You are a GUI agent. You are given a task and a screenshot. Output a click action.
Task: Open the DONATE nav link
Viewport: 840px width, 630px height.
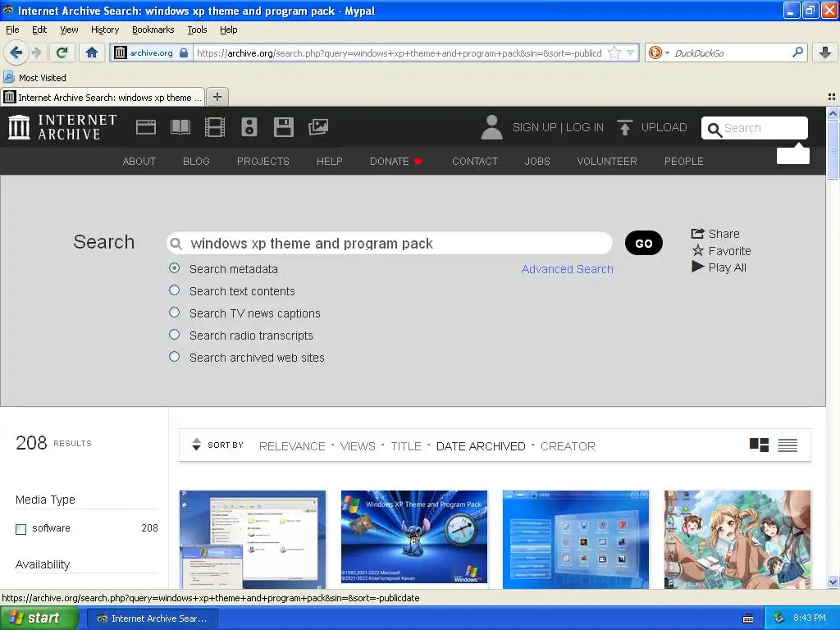[x=396, y=162]
